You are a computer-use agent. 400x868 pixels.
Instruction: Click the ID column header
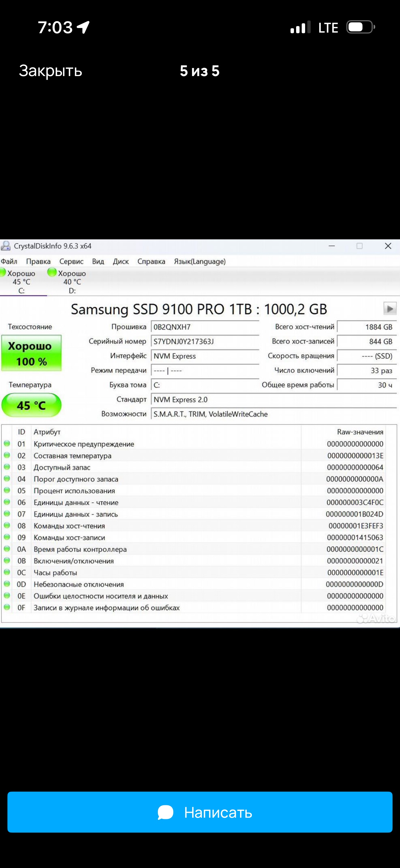pyautogui.click(x=21, y=432)
